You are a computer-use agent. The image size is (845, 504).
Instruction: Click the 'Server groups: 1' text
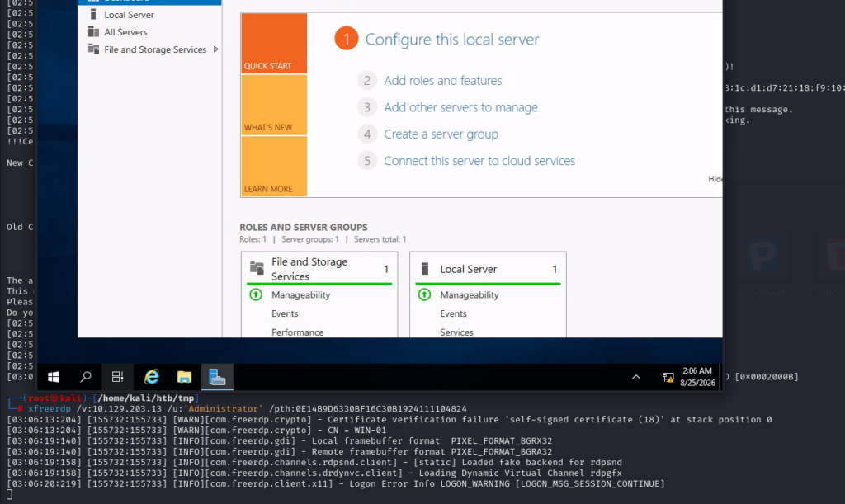(310, 239)
